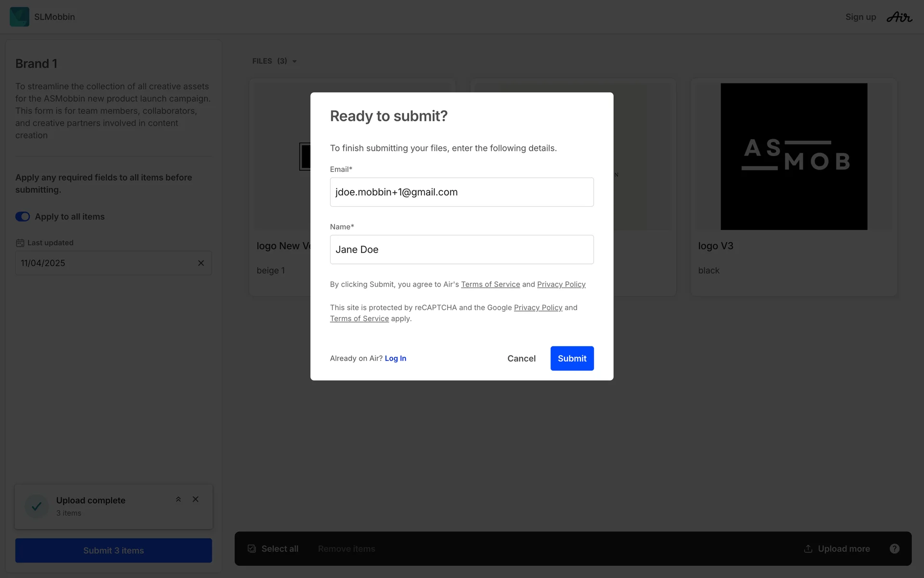
Task: Click the SLMobbin workspace logo icon
Action: 19,17
